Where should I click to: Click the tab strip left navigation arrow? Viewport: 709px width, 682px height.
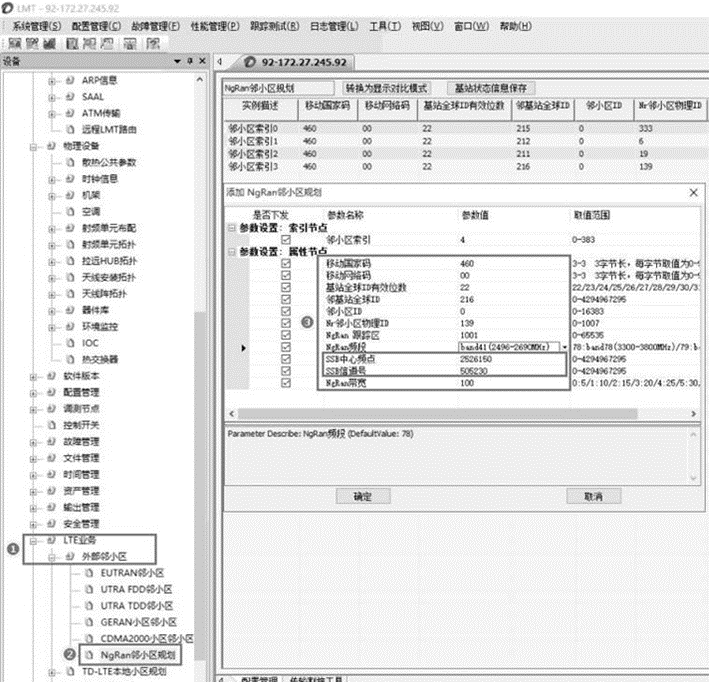219,62
